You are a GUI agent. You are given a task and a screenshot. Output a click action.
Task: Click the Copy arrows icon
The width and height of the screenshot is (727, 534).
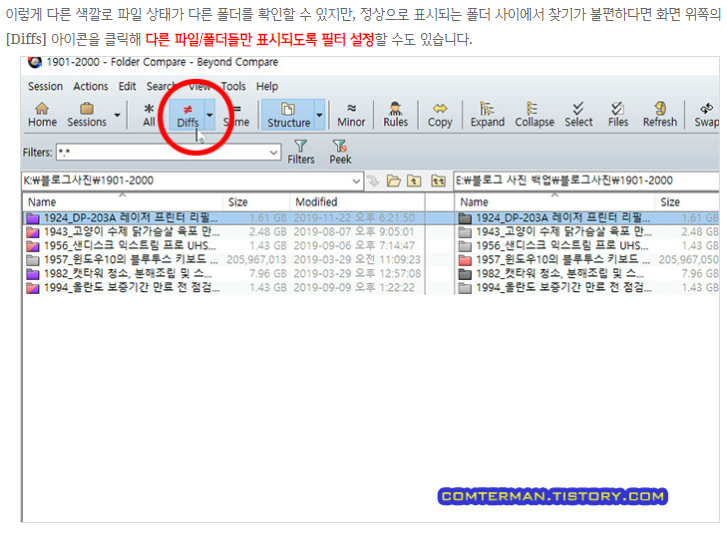click(440, 114)
